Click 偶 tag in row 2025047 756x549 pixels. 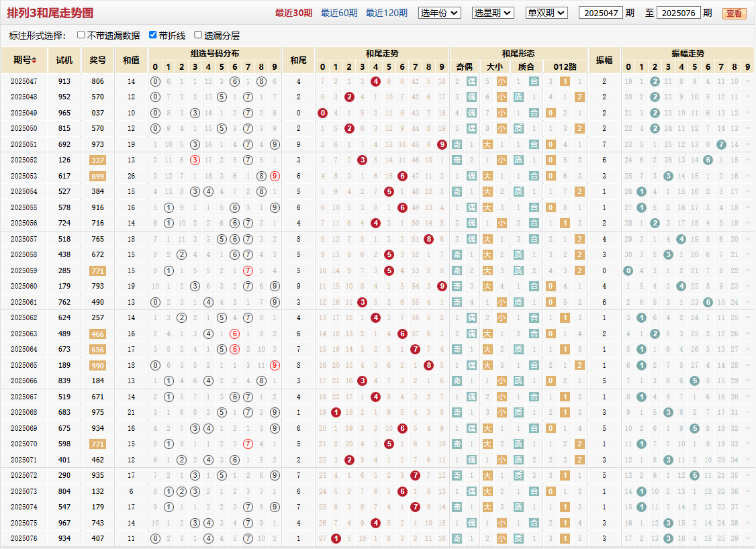(471, 81)
